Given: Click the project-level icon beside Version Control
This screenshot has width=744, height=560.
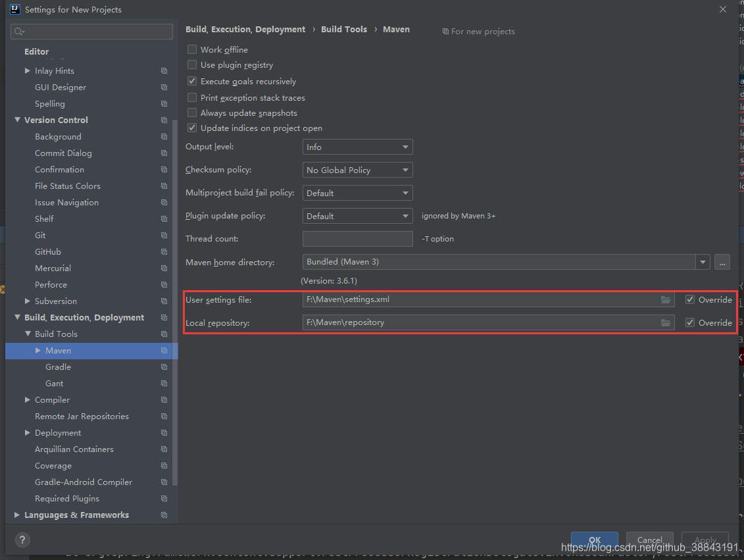Looking at the screenshot, I should (164, 120).
